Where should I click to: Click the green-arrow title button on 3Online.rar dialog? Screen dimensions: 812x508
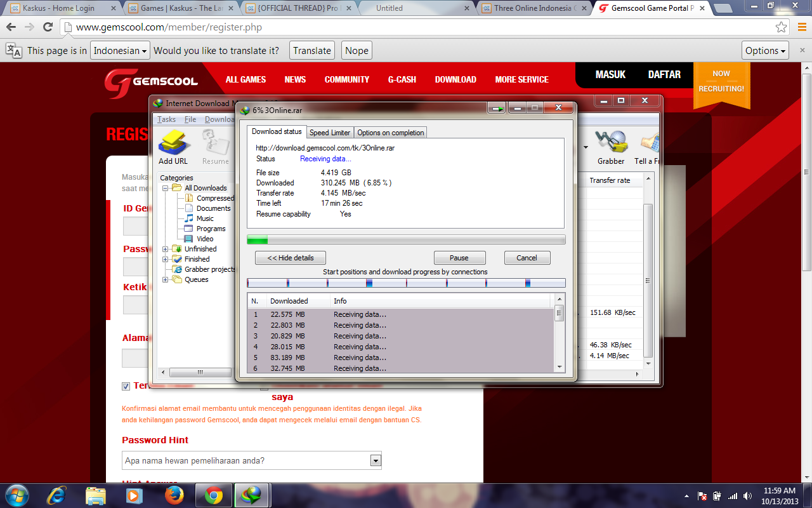496,109
